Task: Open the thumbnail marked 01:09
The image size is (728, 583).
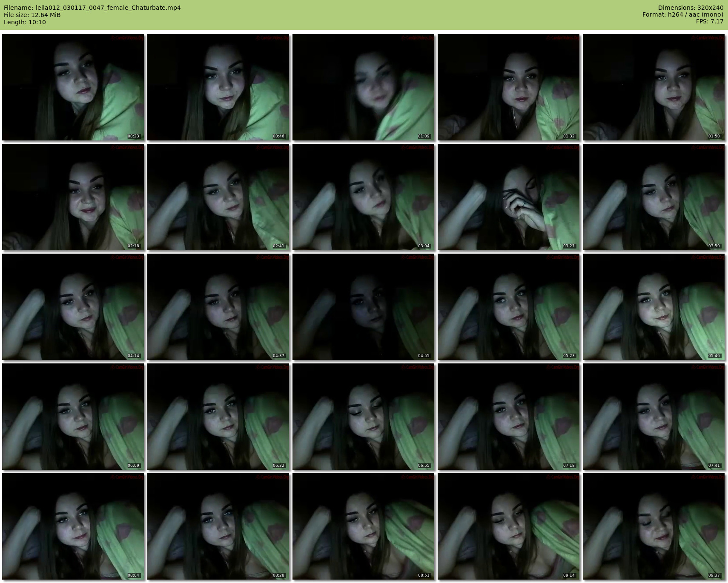Action: 364,87
